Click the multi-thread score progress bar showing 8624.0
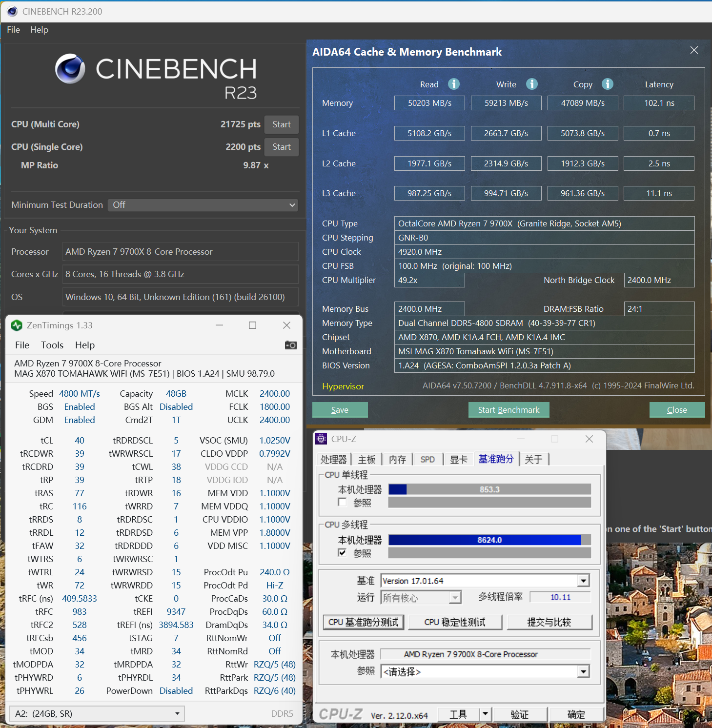 (x=489, y=540)
